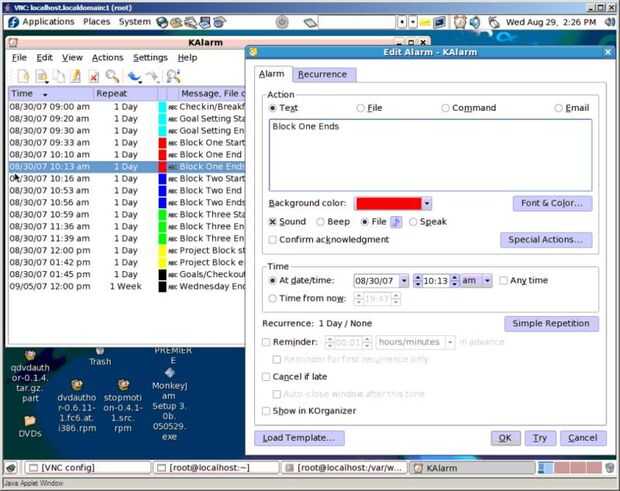Open the Actions menu in KAlarm

pos(108,58)
